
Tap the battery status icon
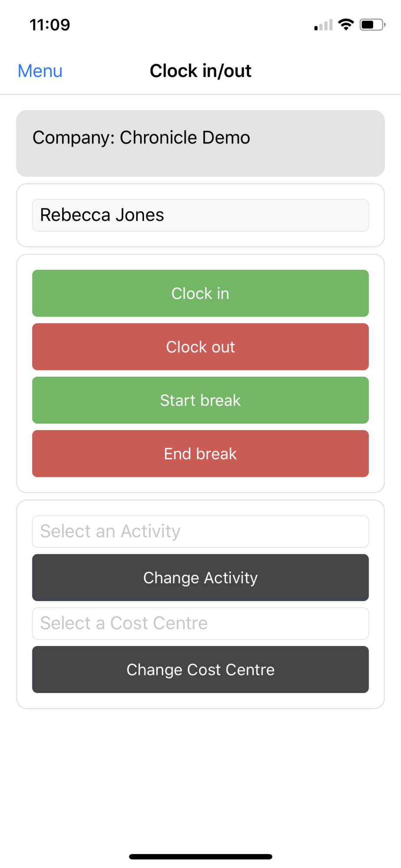coord(372,25)
